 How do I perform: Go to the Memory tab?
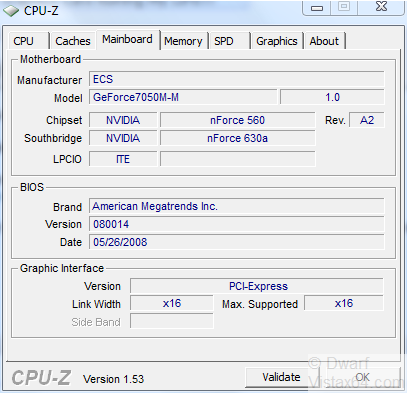[183, 41]
